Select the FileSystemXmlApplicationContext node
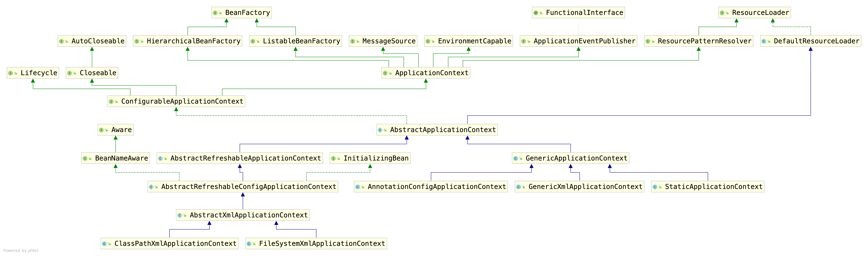Image resolution: width=868 pixels, height=256 pixels. tap(316, 243)
